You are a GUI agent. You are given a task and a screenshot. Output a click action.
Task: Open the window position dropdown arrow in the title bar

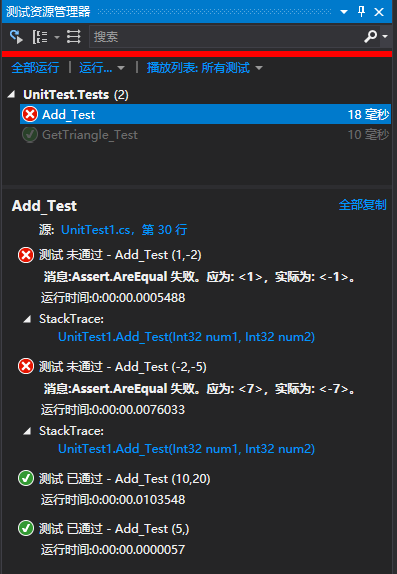(344, 12)
